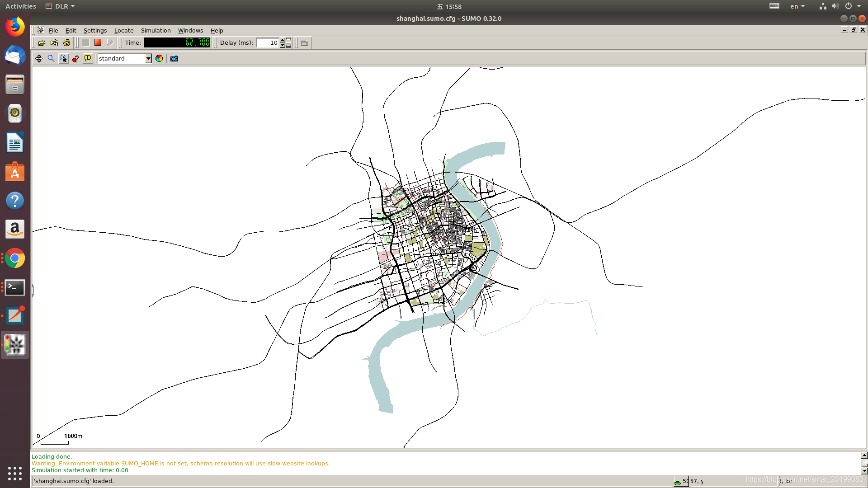868x488 pixels.
Task: Open the show legend question mark icon
Action: 75,58
